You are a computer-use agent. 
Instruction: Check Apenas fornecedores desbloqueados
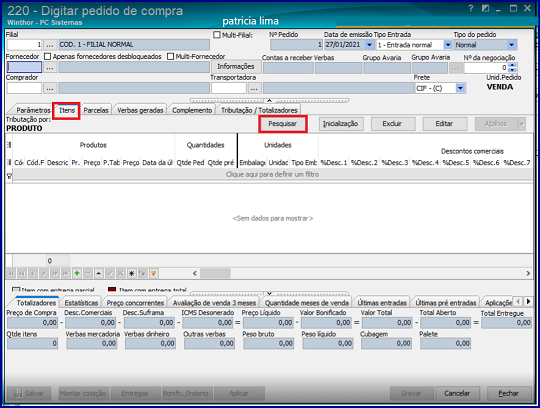pos(48,56)
